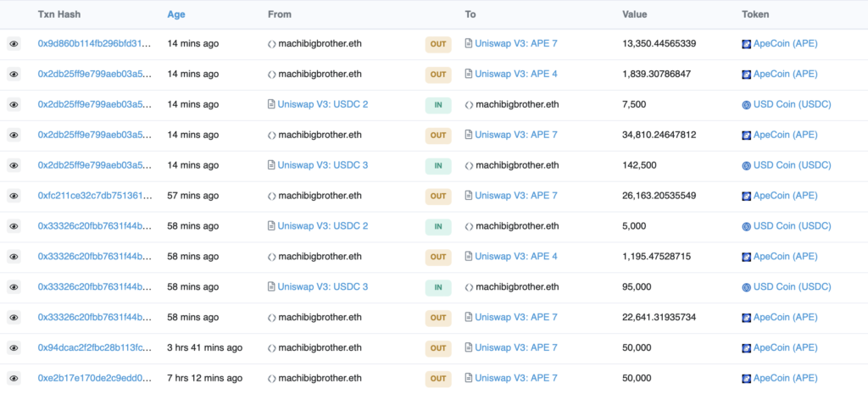Viewport: 868px width, 394px height.
Task: Click the USDC coin logo in the 95,000 row
Action: click(746, 287)
